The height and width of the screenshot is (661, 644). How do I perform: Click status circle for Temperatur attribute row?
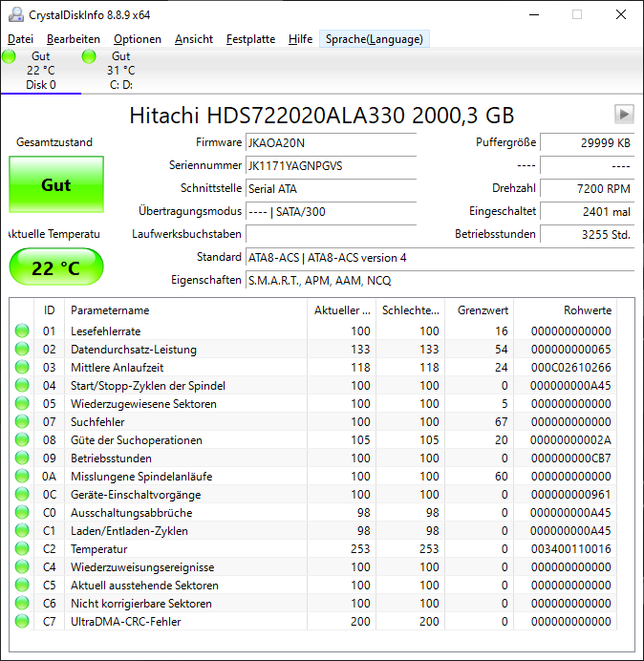point(22,548)
